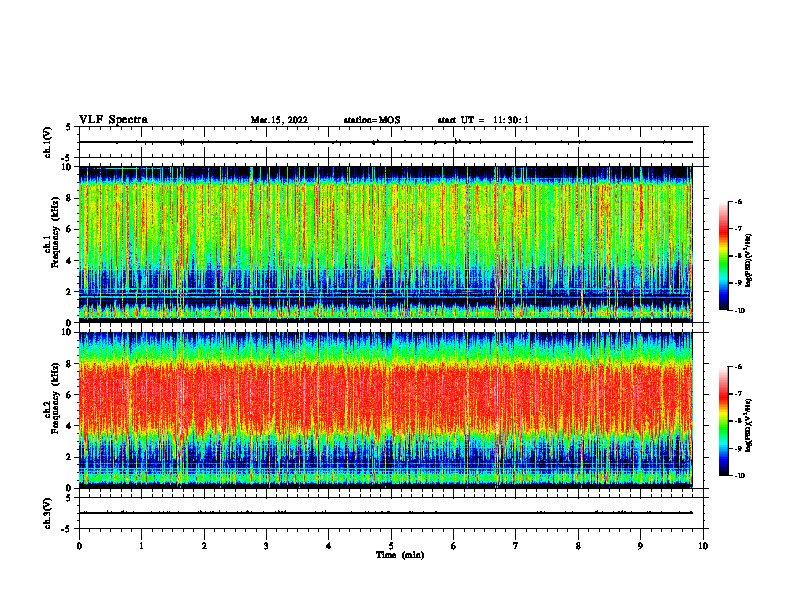Viewport: 792px width, 612px height.
Task: Click the date text "Mar.15, 2022"
Action: pos(279,120)
